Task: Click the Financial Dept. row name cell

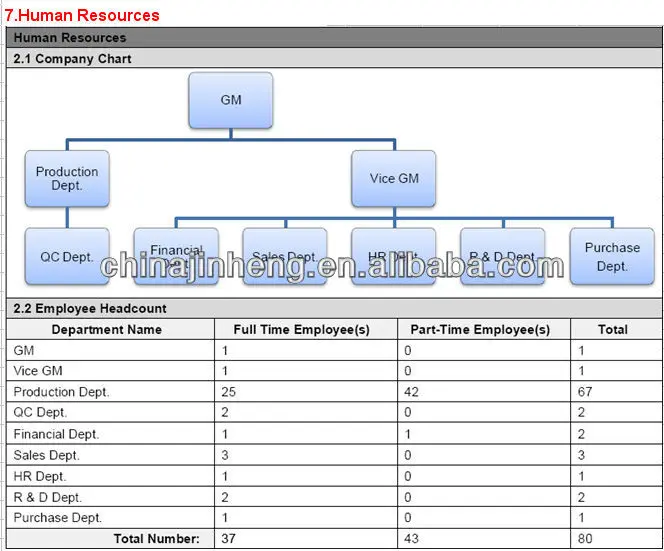Action: (56, 434)
